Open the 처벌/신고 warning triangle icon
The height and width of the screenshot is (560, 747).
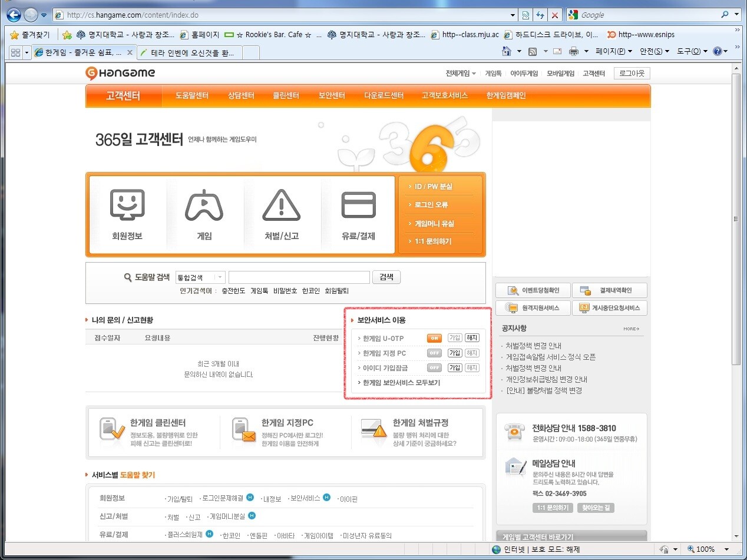coord(281,206)
